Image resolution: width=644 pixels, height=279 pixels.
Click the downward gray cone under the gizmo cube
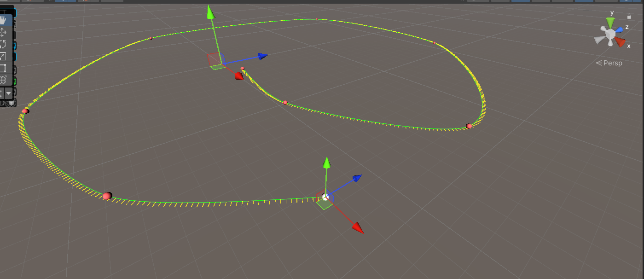click(611, 43)
